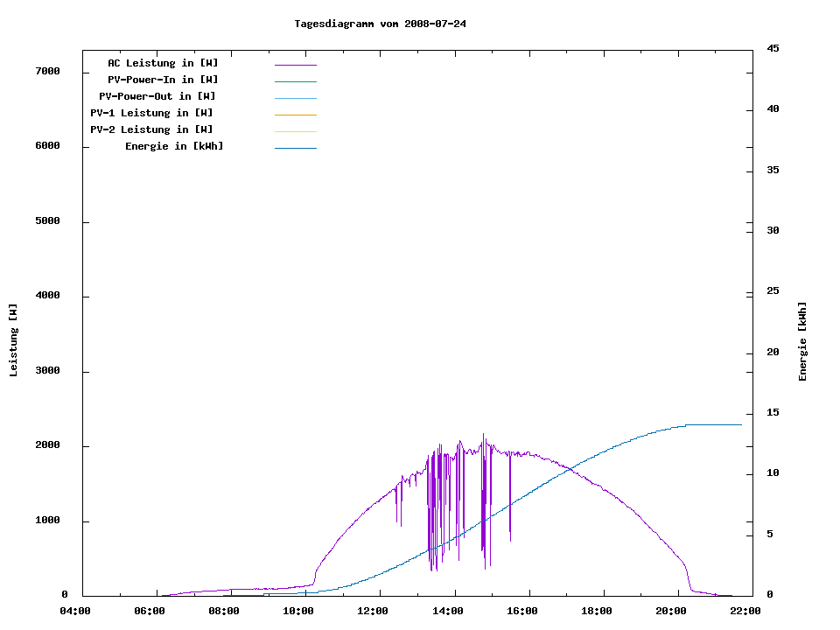Click the 22:00 time axis label

pyautogui.click(x=746, y=612)
